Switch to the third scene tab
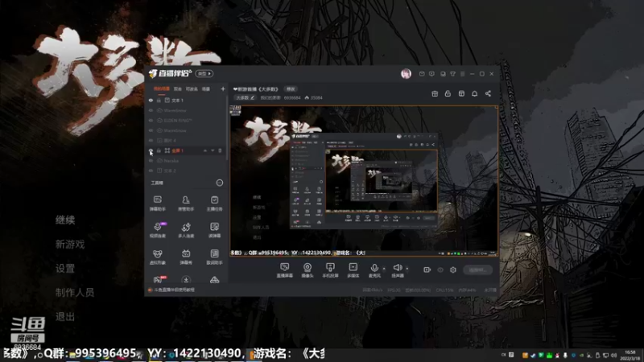644x362 pixels. click(192, 88)
